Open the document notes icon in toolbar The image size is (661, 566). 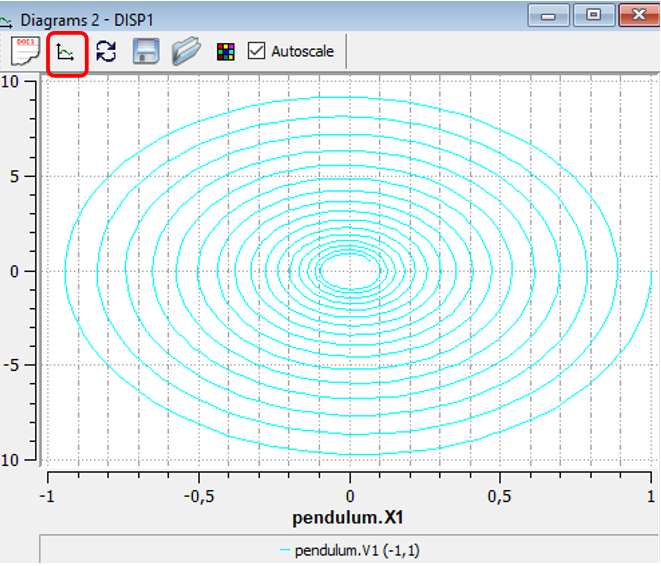point(25,51)
